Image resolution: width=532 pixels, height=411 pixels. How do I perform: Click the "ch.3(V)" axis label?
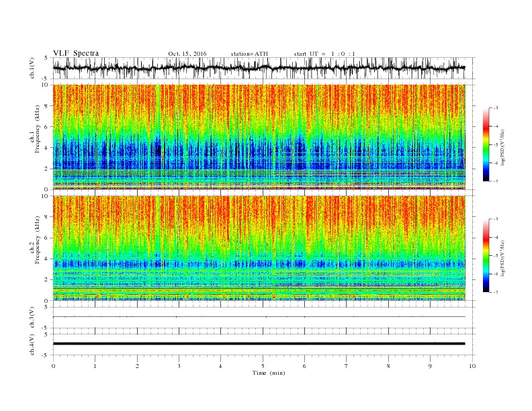click(x=32, y=318)
